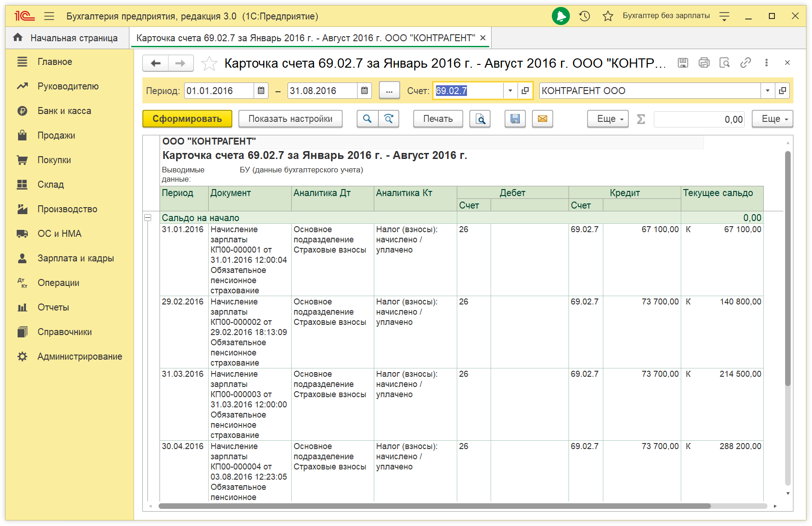The height and width of the screenshot is (526, 812).
Task: Click the find next magnifier icon
Action: pyautogui.click(x=389, y=119)
